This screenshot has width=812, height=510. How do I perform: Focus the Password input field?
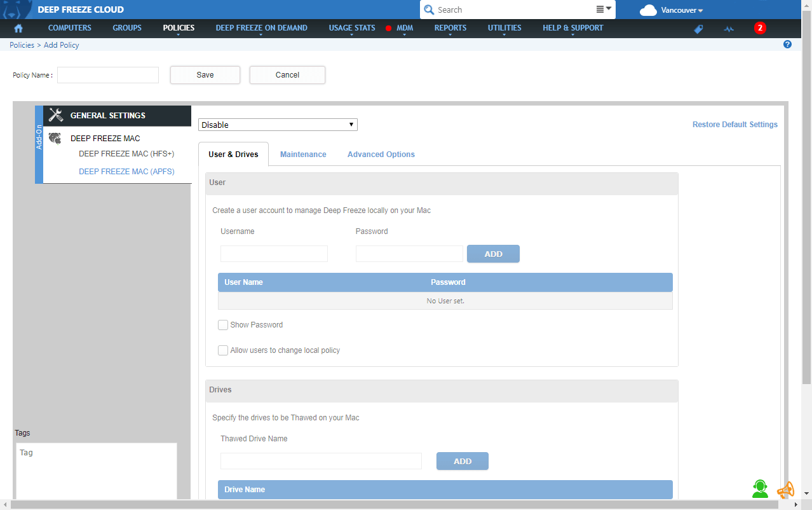(409, 254)
